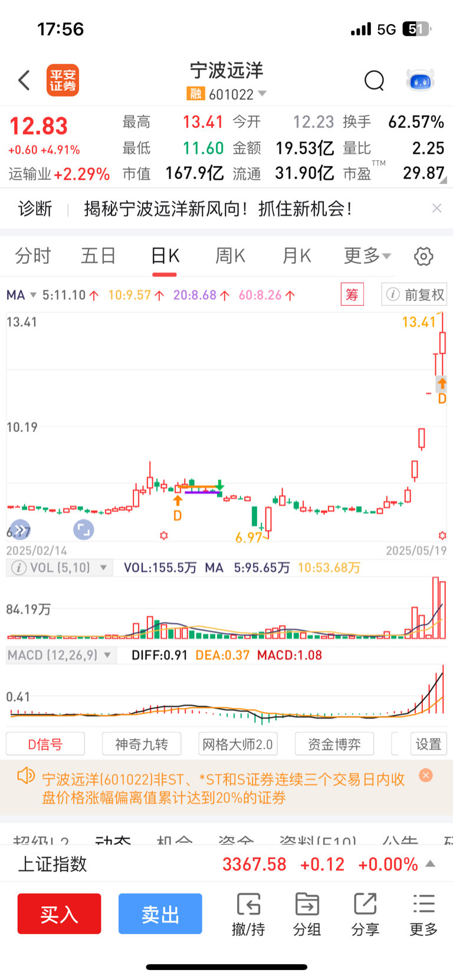This screenshot has height=980, width=453.
Task: Tap the back arrow icon
Action: pyautogui.click(x=24, y=80)
